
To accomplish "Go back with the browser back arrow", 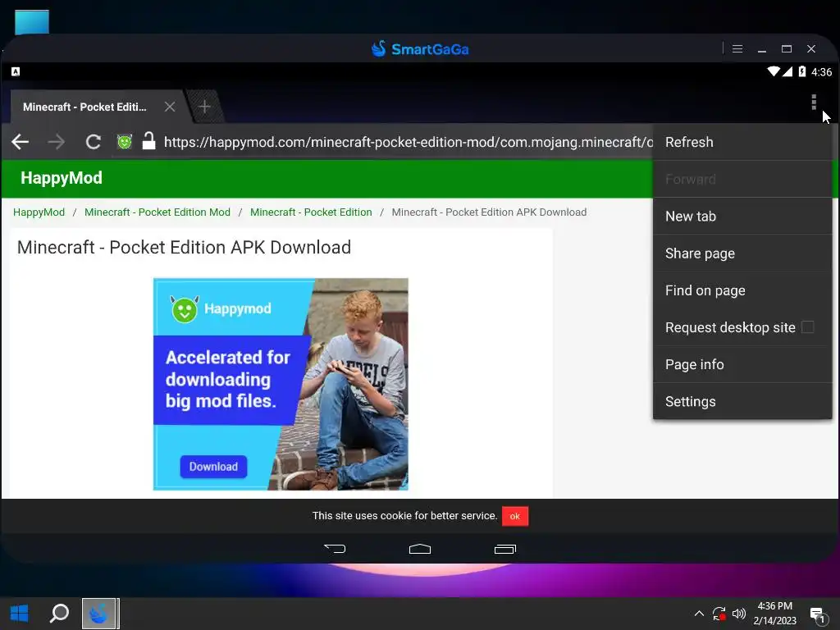I will coord(21,142).
